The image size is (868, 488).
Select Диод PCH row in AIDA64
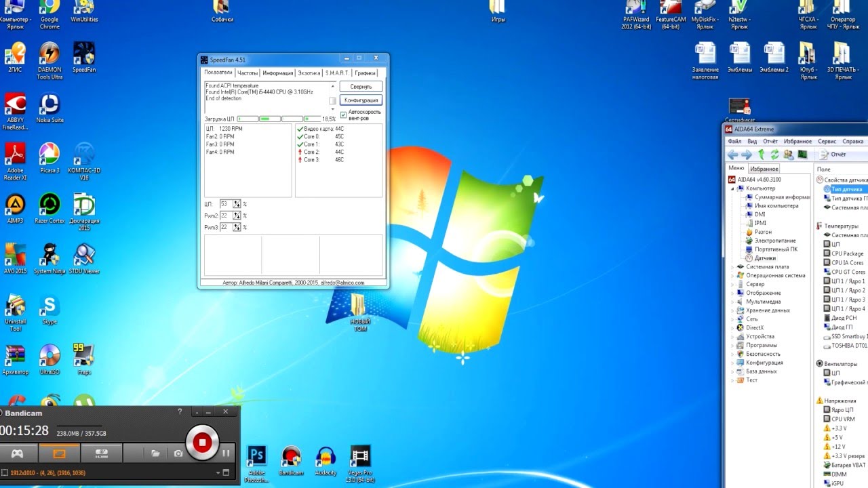844,318
